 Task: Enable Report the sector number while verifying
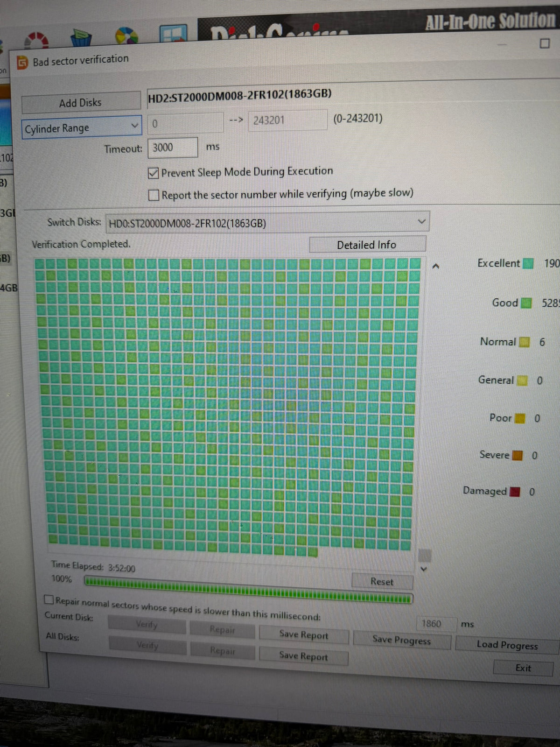pyautogui.click(x=154, y=195)
